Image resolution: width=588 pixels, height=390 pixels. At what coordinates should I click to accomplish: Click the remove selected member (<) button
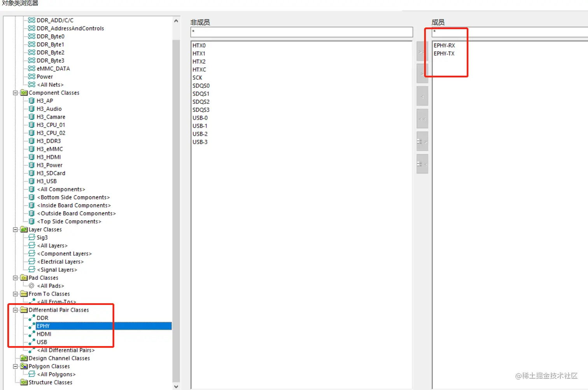(422, 96)
